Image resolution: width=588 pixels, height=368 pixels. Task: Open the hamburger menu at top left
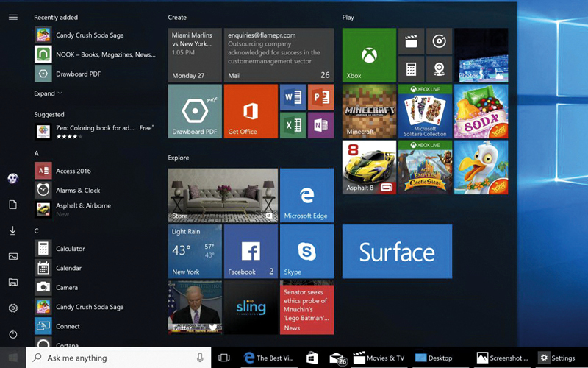(x=12, y=17)
